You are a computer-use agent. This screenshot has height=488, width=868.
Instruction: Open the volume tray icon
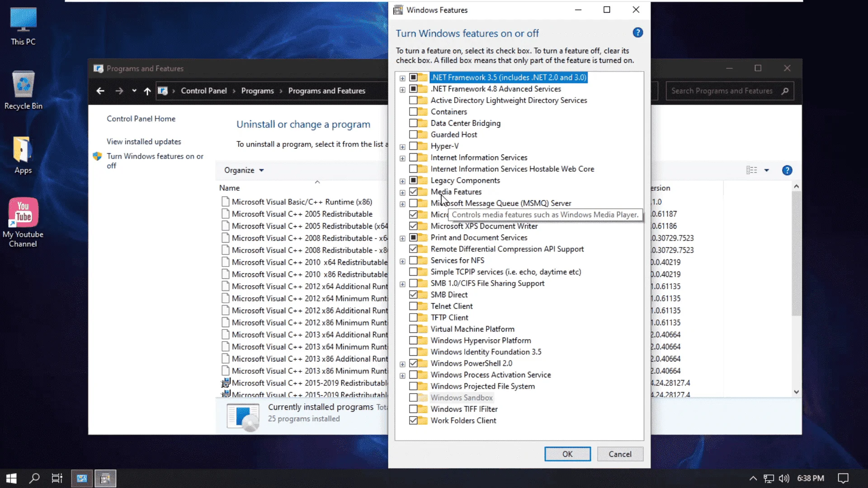(x=784, y=479)
